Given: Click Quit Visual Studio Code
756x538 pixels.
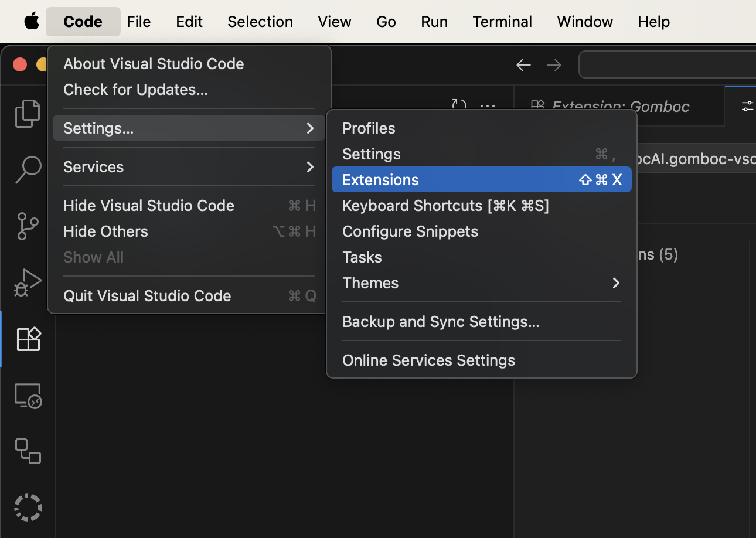Looking at the screenshot, I should 147,296.
